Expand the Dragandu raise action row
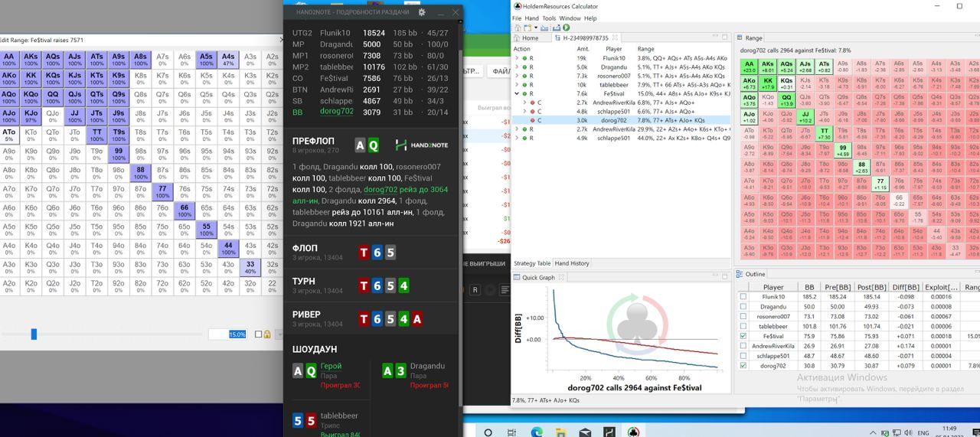Image resolution: width=980 pixels, height=437 pixels. (x=517, y=67)
